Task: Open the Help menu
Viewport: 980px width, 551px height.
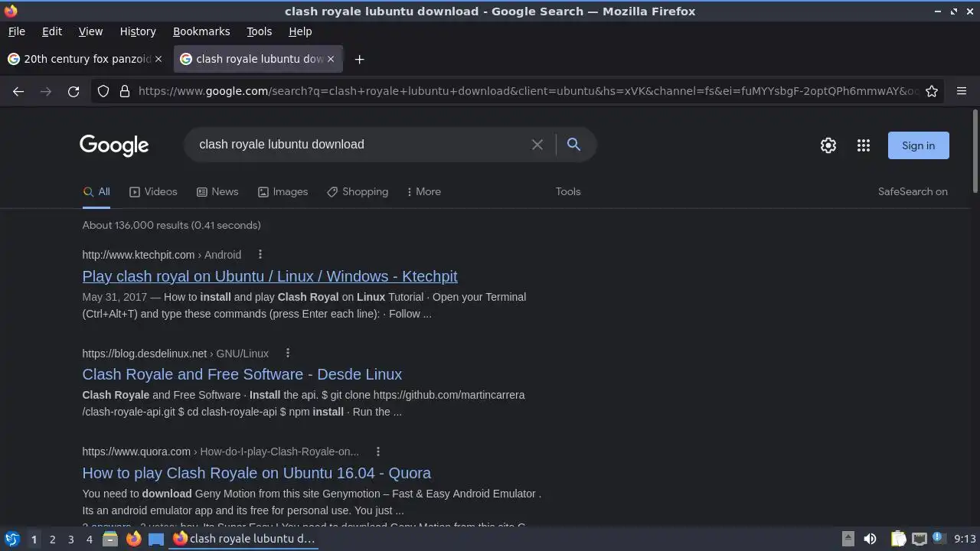Action: coord(300,31)
